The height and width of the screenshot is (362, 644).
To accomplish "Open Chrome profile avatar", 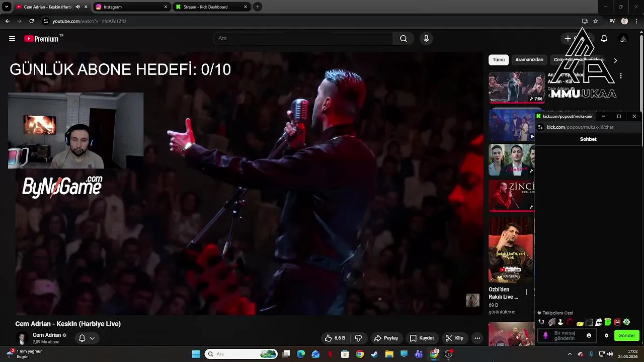I will 624,21.
